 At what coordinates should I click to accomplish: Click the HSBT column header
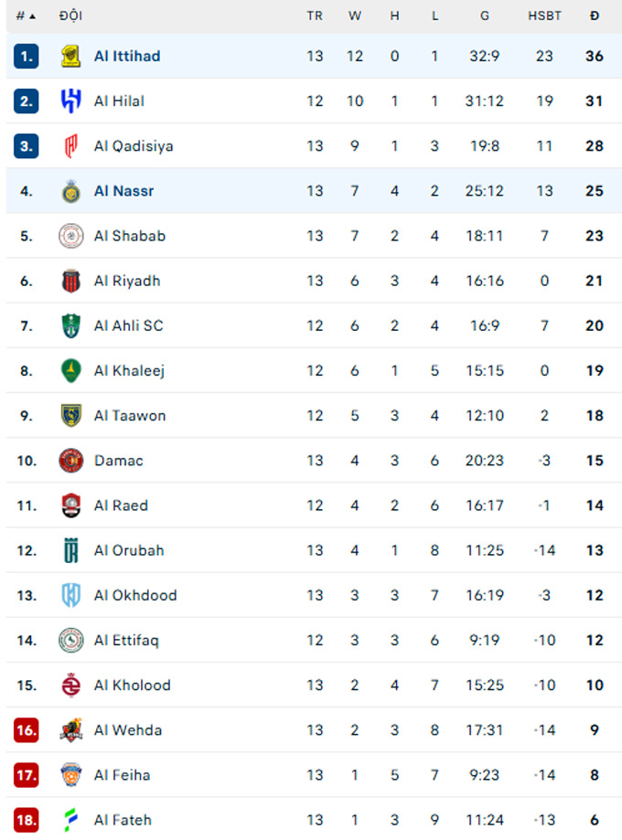click(544, 16)
